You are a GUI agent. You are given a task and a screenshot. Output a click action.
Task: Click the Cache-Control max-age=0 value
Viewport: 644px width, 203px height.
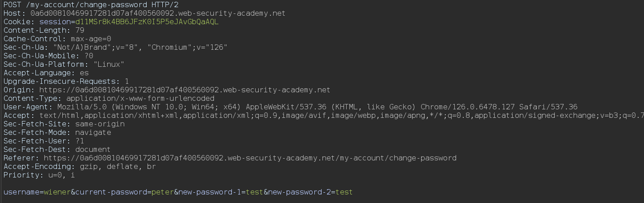[x=91, y=39]
